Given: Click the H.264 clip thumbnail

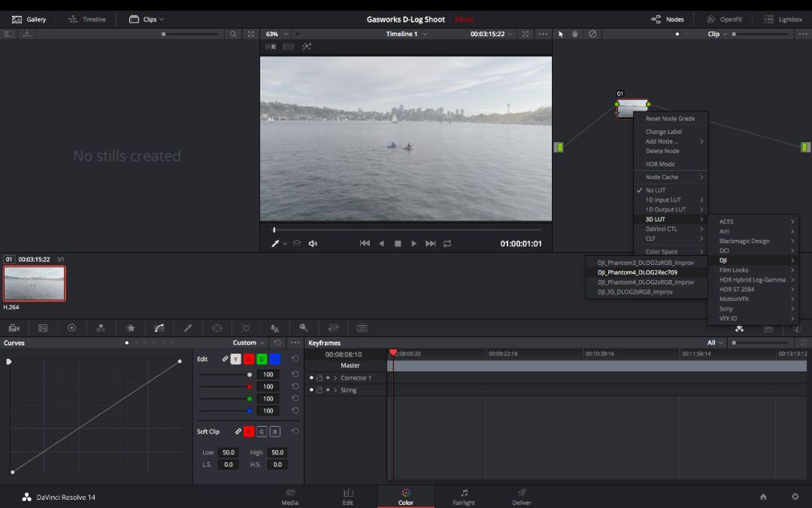Looking at the screenshot, I should coord(35,283).
